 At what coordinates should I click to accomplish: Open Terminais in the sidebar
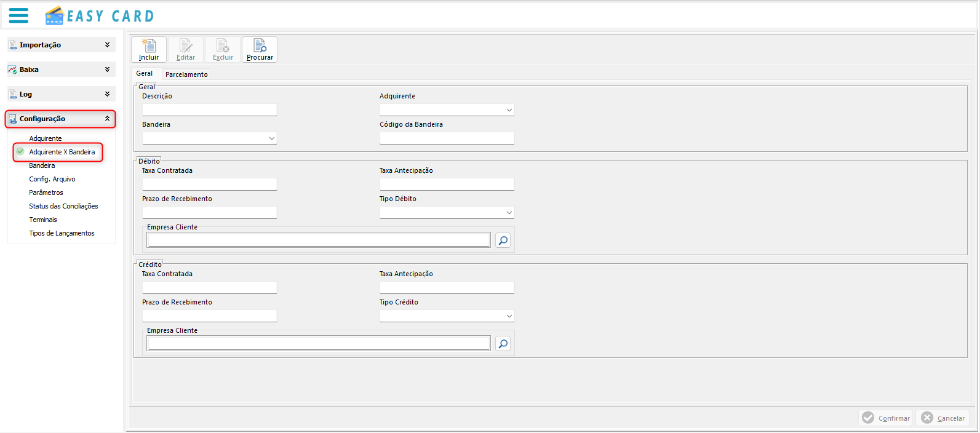tap(43, 220)
